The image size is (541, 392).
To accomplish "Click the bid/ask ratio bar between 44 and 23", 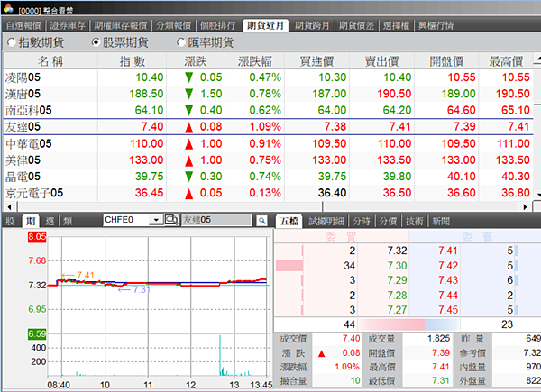I will click(408, 324).
